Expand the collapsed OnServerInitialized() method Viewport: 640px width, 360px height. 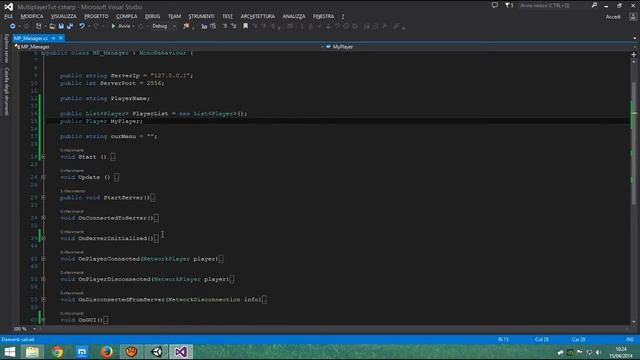(x=43, y=238)
